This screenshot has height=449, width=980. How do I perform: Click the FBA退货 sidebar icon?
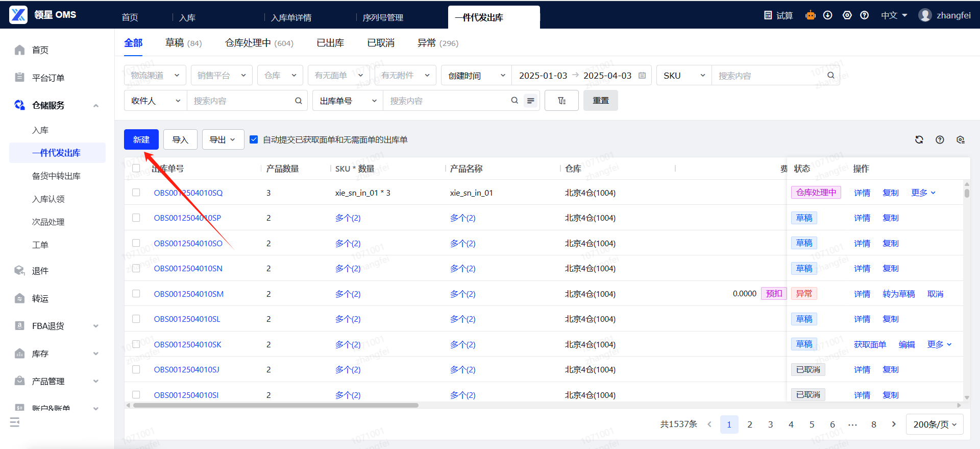20,326
